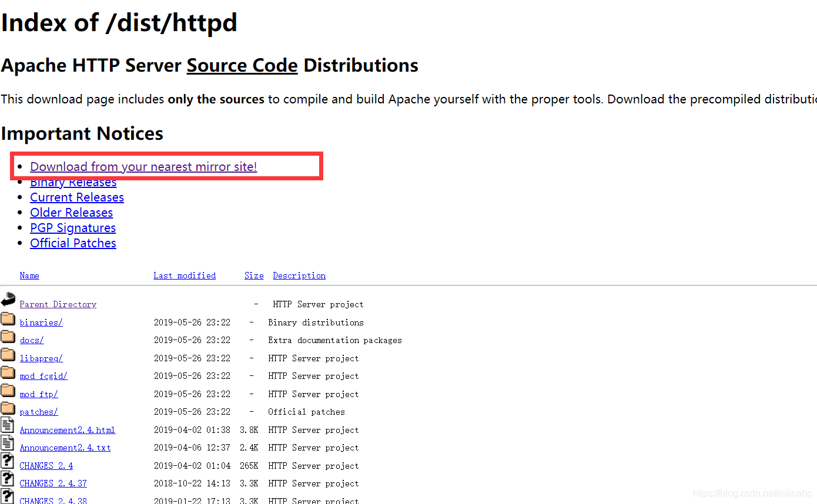
Task: Click the folder icon beside docs/
Action: tap(8, 337)
